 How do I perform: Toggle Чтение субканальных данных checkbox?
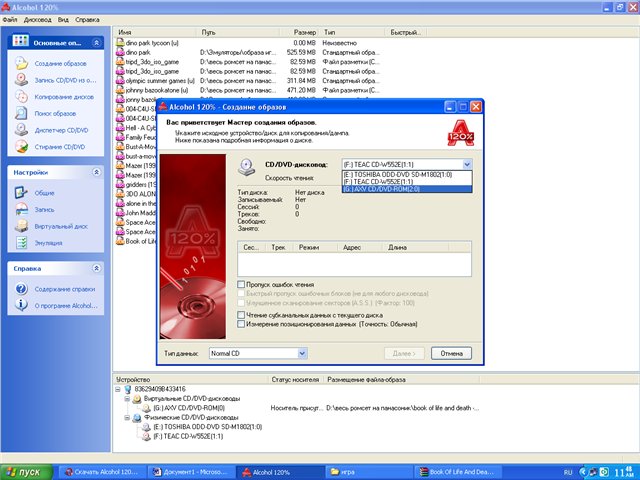(240, 314)
